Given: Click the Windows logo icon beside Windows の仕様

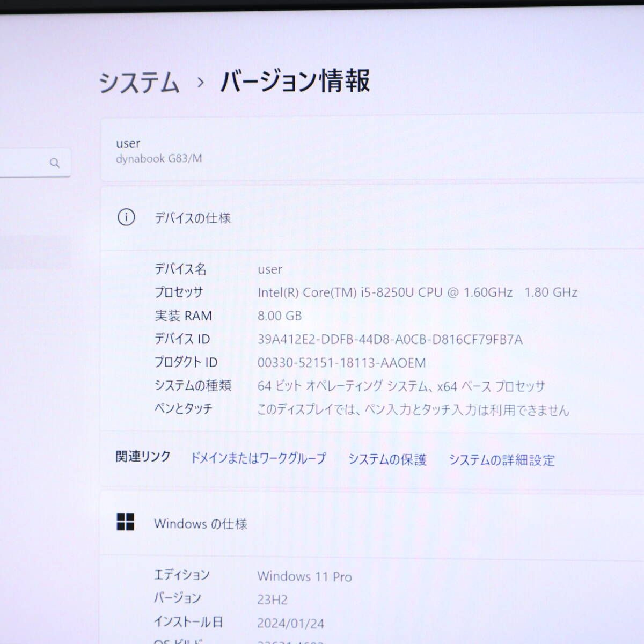Looking at the screenshot, I should coord(126,522).
